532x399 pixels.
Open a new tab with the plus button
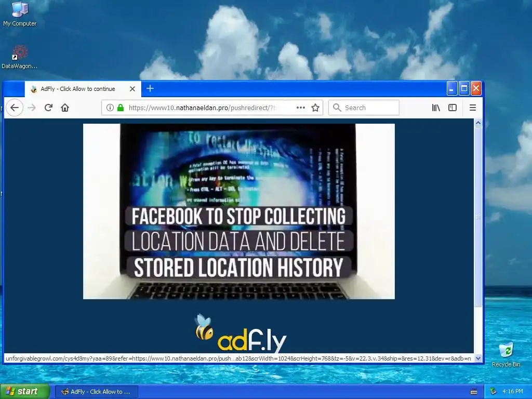150,88
